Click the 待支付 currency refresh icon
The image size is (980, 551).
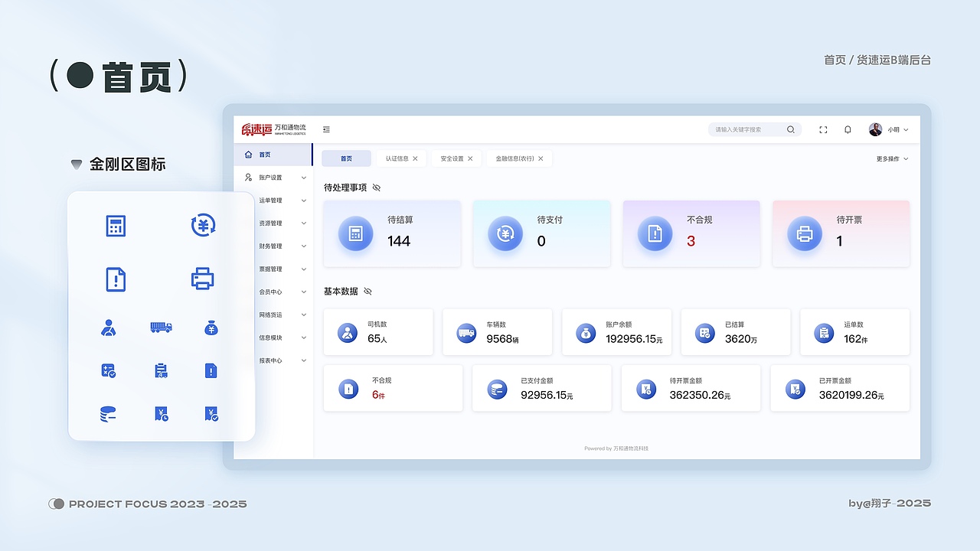click(505, 233)
